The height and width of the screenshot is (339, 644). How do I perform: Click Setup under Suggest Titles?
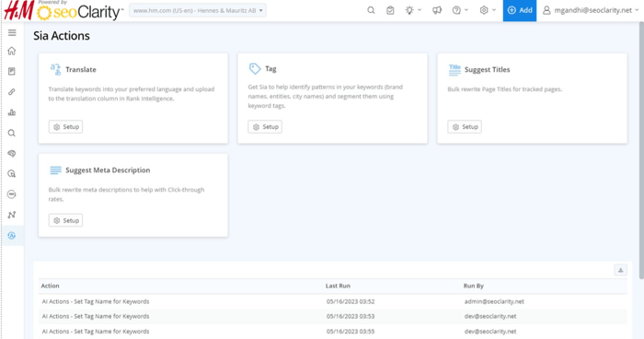(465, 127)
